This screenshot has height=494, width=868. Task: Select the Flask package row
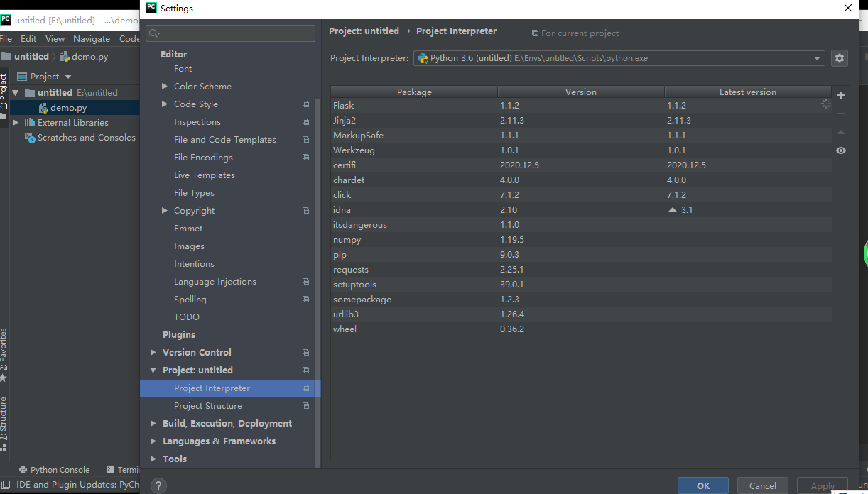click(x=580, y=106)
